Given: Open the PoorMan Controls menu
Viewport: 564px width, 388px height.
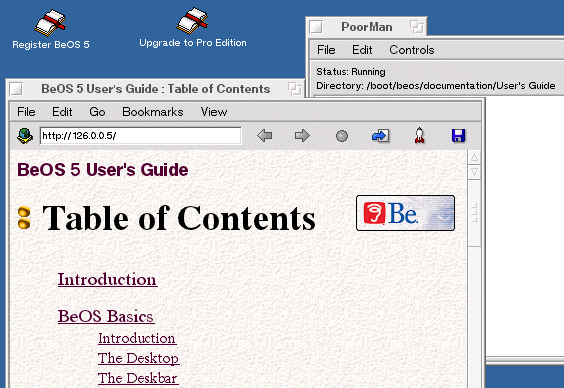Looking at the screenshot, I should [412, 50].
